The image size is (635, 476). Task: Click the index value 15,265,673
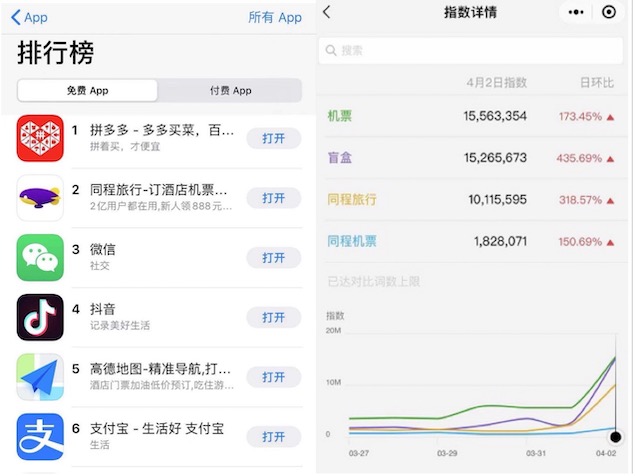coord(495,158)
